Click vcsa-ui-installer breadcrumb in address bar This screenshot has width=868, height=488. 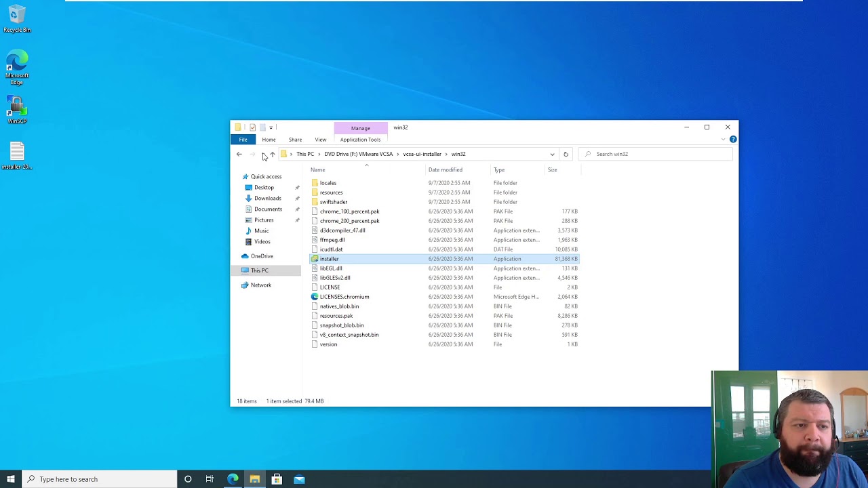point(422,154)
